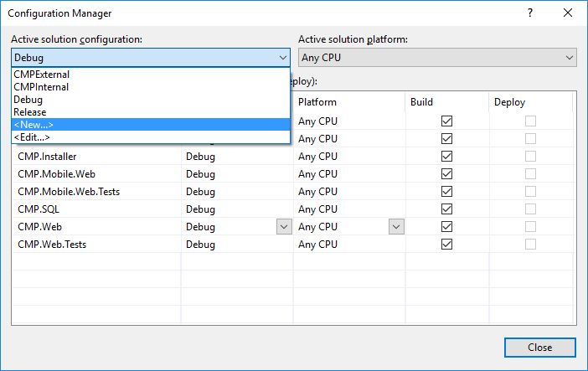Select the CMP.Mobile.Web.Tests project name
The height and width of the screenshot is (371, 588).
(x=69, y=192)
